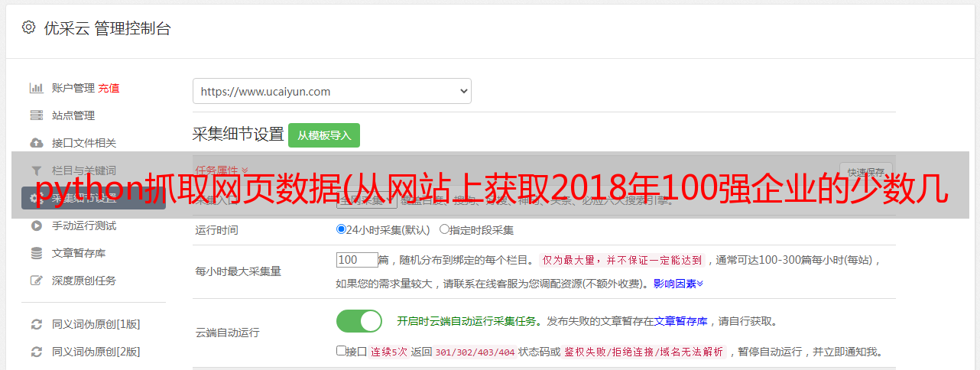
Task: Open 栏目与关键词 sidebar item
Action: [x=84, y=170]
